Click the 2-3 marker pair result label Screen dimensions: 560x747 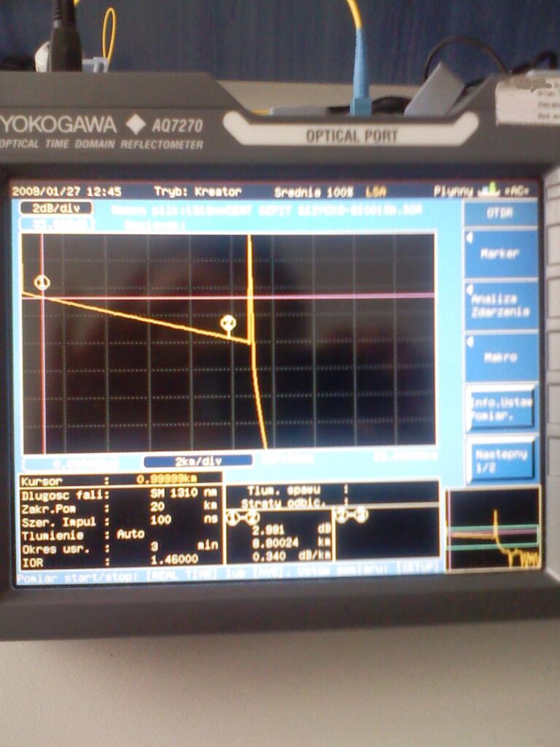point(351,516)
